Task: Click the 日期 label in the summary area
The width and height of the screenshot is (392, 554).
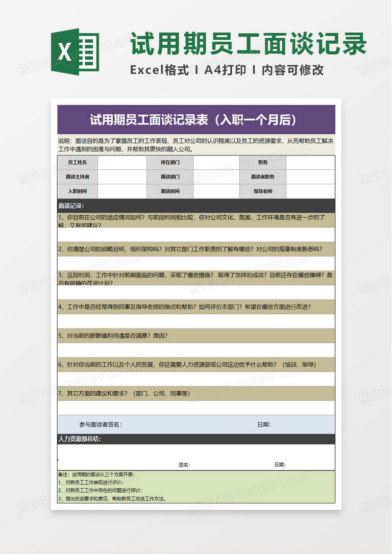Action: [x=280, y=465]
